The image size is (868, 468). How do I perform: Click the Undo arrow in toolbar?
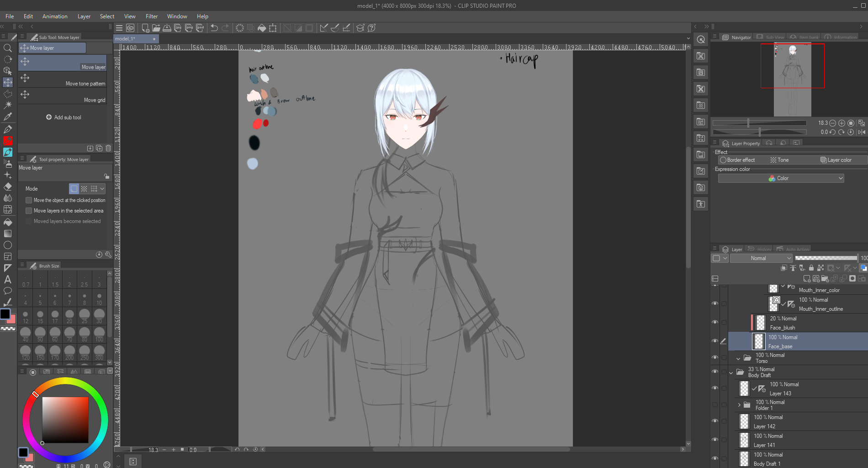point(214,28)
